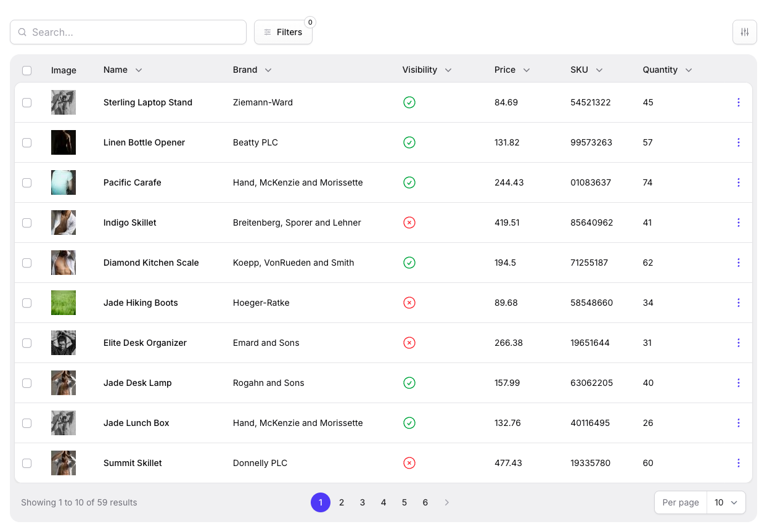
Task: Click price value '419.51'
Action: (x=507, y=223)
